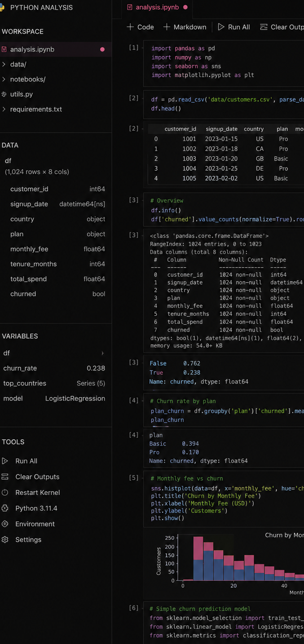Click the Python 3.11.4 kernel icon

point(5,508)
